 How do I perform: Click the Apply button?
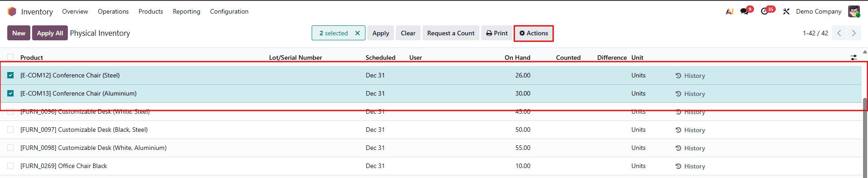[380, 33]
